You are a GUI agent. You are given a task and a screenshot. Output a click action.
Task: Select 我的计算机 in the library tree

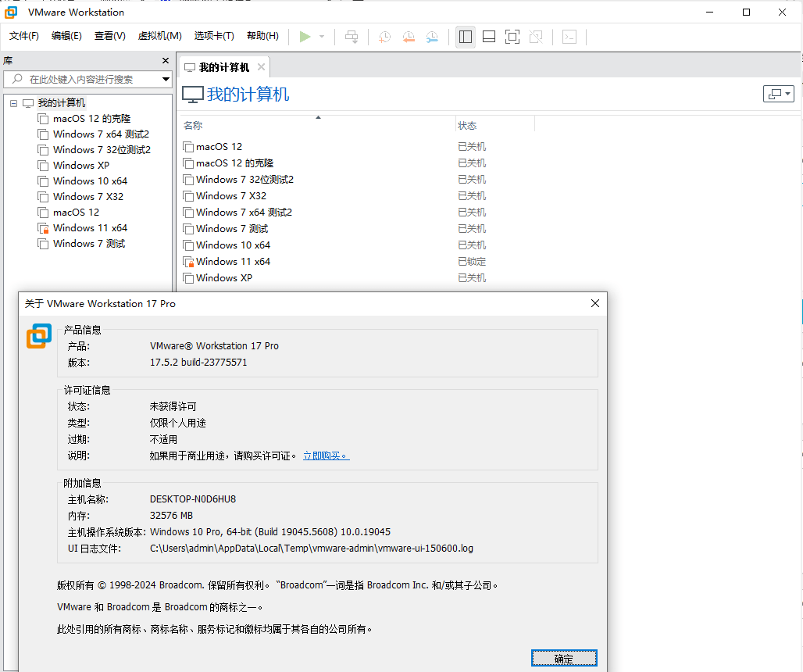point(61,103)
